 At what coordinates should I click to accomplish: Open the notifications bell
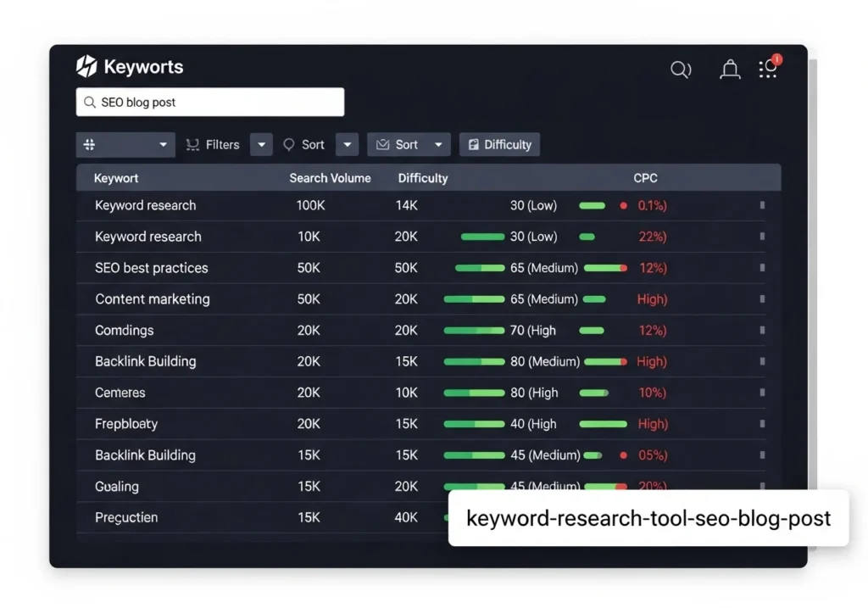pos(729,70)
